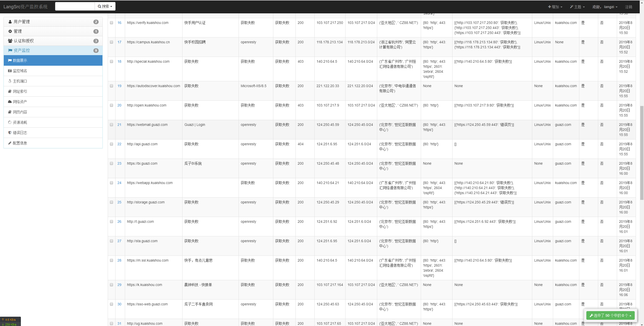Expand the 增加 dropdown menu
The image size is (644, 326).
tap(555, 7)
